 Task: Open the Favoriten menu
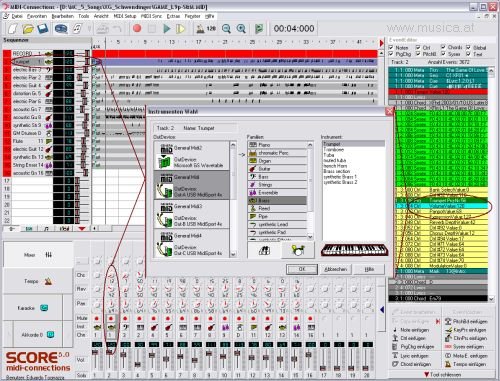pyautogui.click(x=37, y=16)
